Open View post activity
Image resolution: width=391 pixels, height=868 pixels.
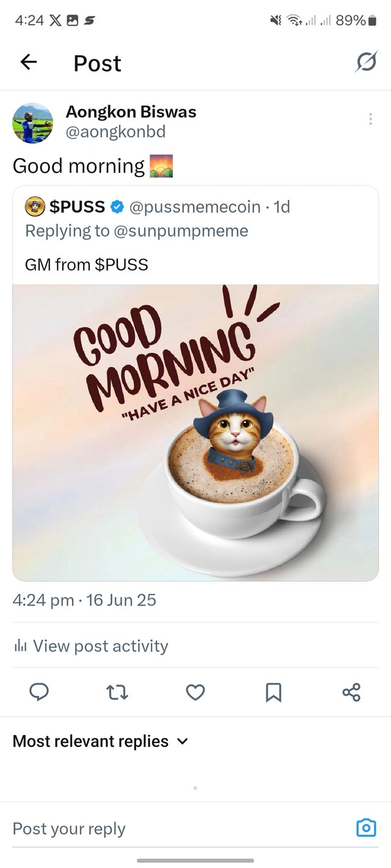tap(90, 646)
